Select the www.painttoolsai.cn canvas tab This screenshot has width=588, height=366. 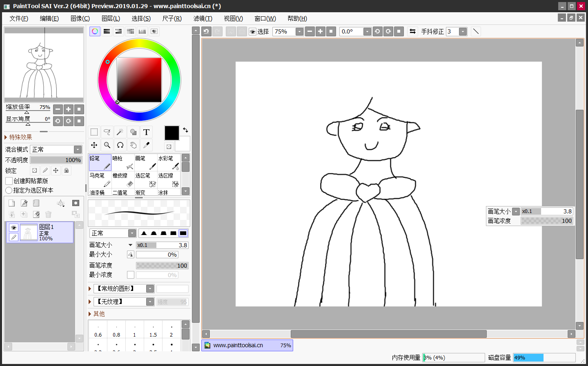pyautogui.click(x=247, y=345)
